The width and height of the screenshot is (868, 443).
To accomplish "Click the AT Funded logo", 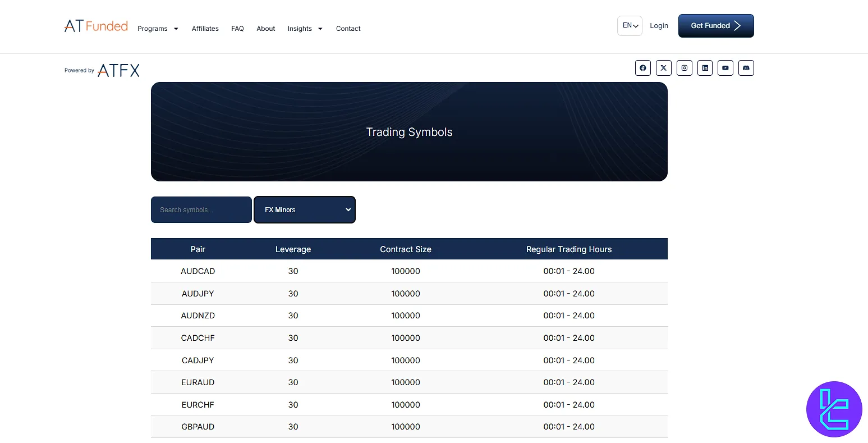I will [x=96, y=26].
